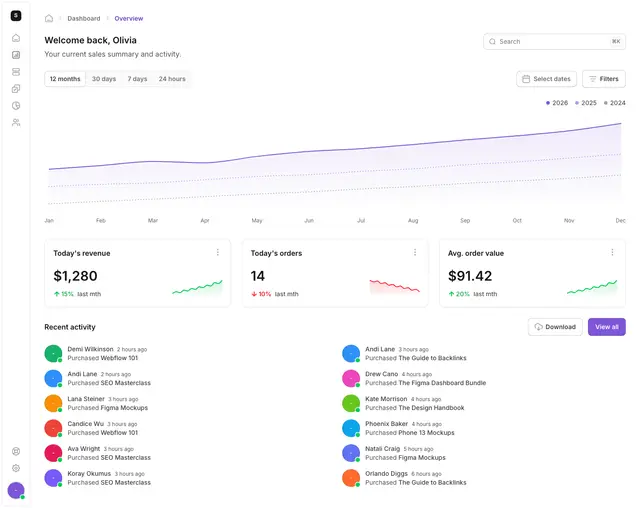This screenshot has width=640, height=508.
Task: Select the 12 months tab
Action: tap(65, 79)
